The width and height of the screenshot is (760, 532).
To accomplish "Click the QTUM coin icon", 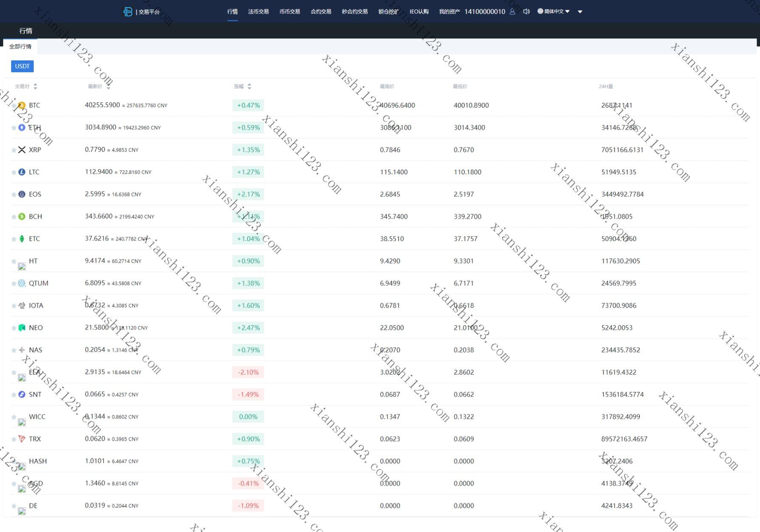I will click(22, 283).
